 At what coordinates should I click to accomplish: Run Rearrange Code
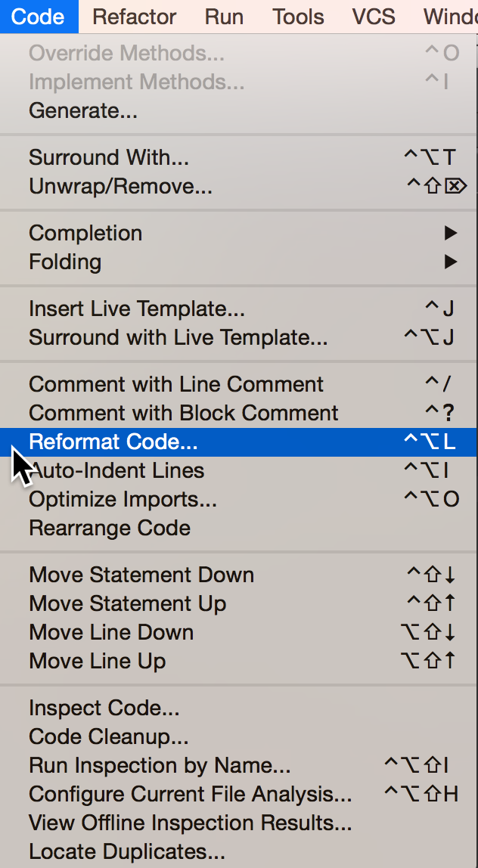(x=109, y=528)
